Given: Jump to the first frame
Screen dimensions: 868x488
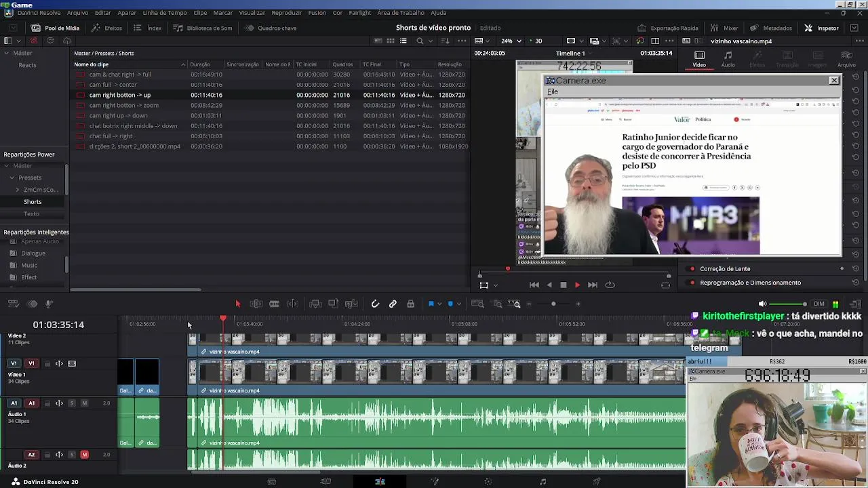Looking at the screenshot, I should (x=534, y=285).
